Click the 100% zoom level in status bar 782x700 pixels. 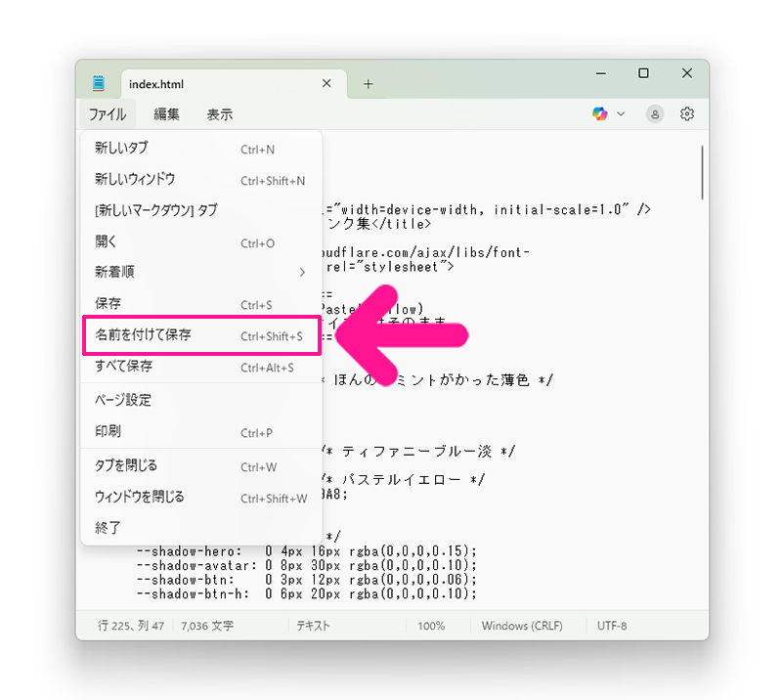pos(431,626)
